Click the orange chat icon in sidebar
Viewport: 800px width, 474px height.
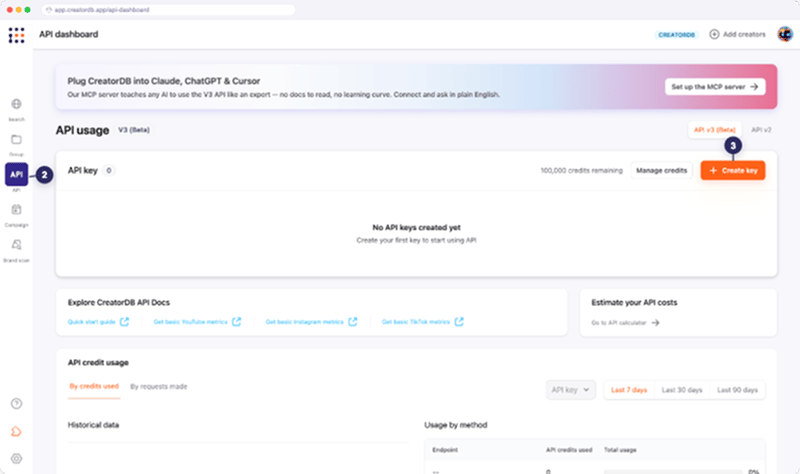(16, 432)
